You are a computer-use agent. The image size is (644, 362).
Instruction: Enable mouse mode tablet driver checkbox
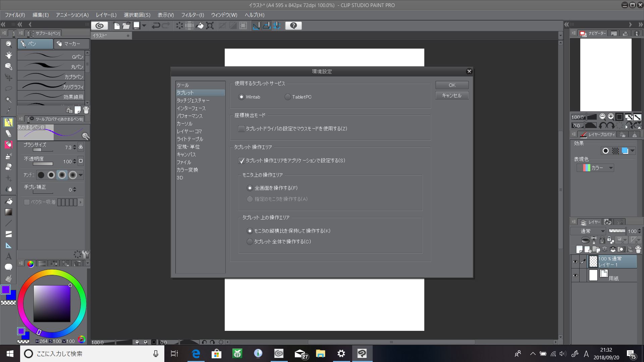coord(241,129)
